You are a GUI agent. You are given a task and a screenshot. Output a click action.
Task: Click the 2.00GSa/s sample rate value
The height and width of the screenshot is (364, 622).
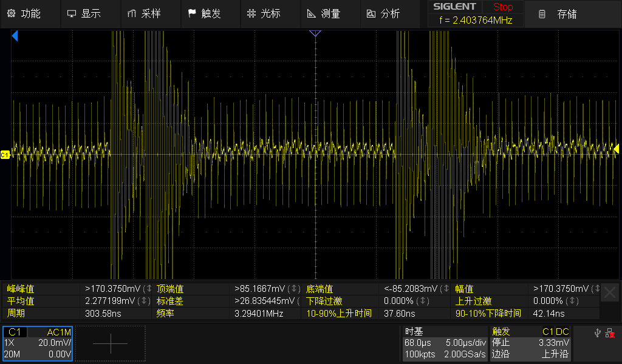[x=465, y=354]
